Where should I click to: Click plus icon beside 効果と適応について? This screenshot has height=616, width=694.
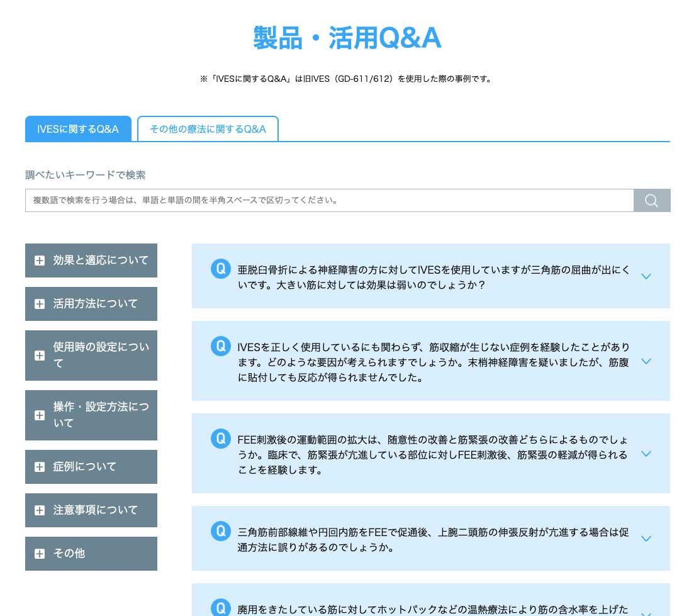pyautogui.click(x=40, y=260)
